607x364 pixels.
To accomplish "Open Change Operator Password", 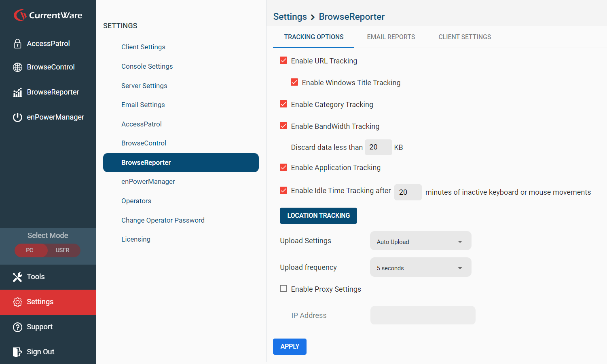I will 163,220.
